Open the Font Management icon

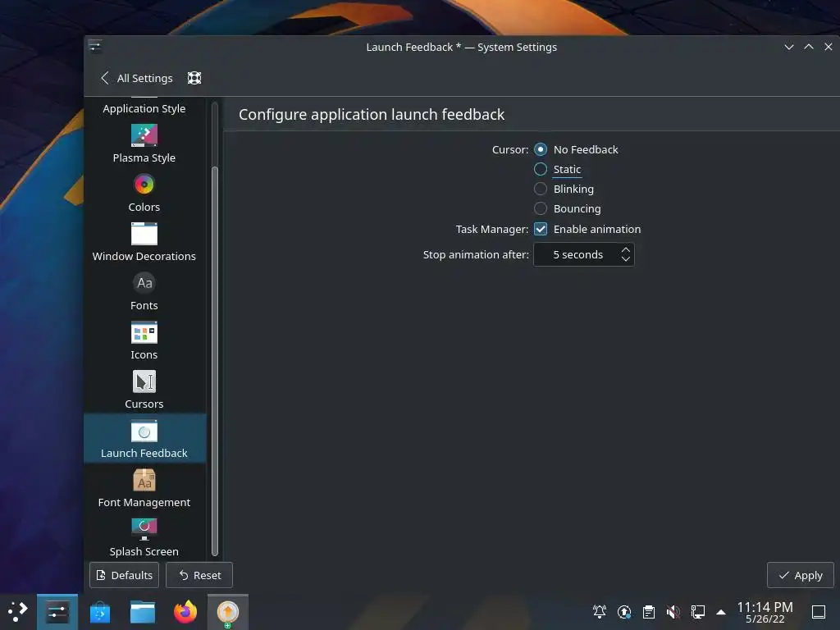click(x=144, y=480)
